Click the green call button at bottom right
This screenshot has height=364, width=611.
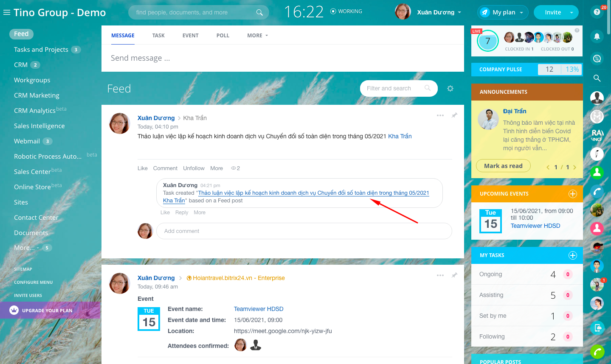coord(597,352)
